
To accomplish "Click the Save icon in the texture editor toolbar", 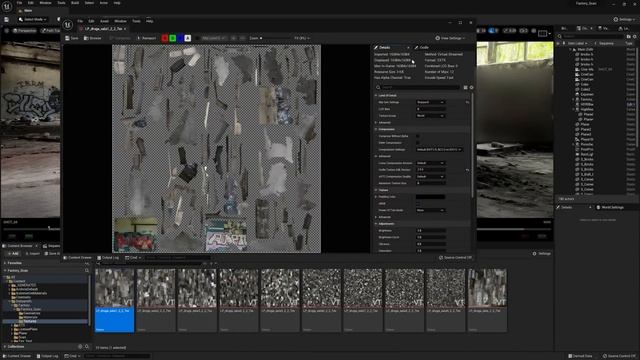I will [x=72, y=38].
